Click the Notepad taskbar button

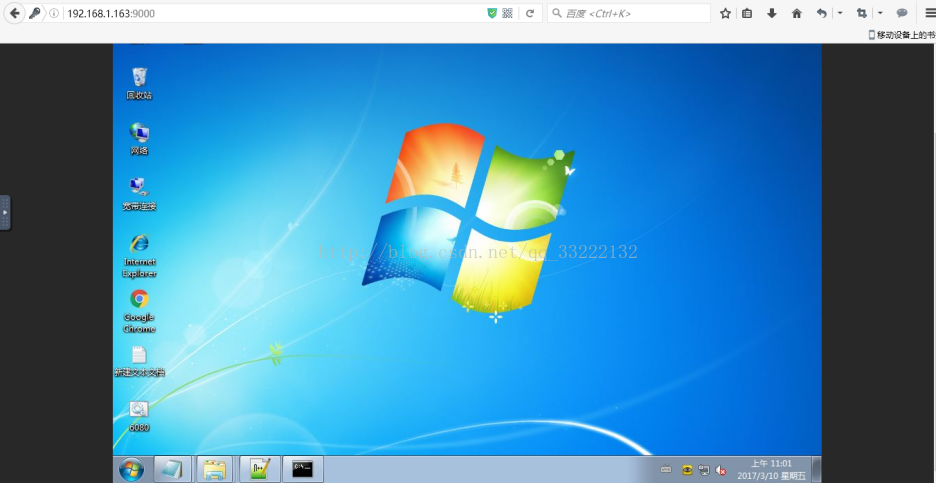[x=173, y=469]
